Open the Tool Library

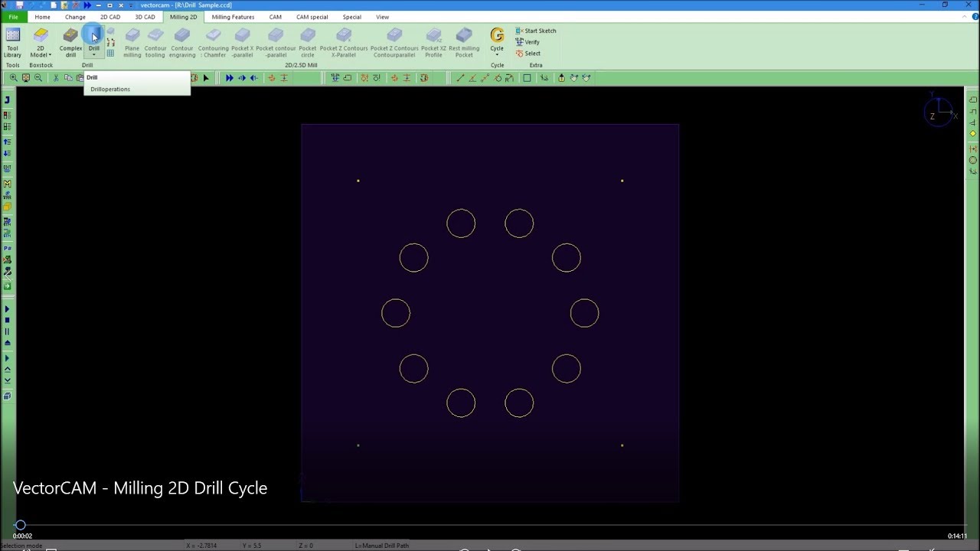click(12, 43)
